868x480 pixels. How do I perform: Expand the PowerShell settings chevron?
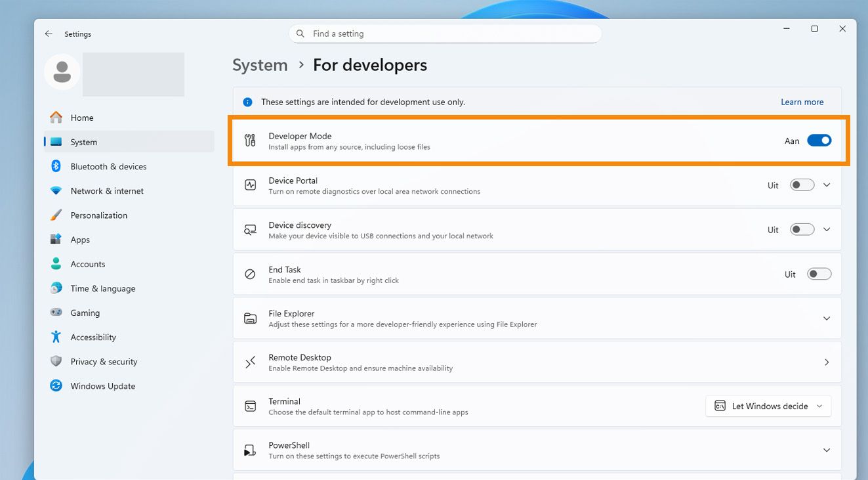827,450
